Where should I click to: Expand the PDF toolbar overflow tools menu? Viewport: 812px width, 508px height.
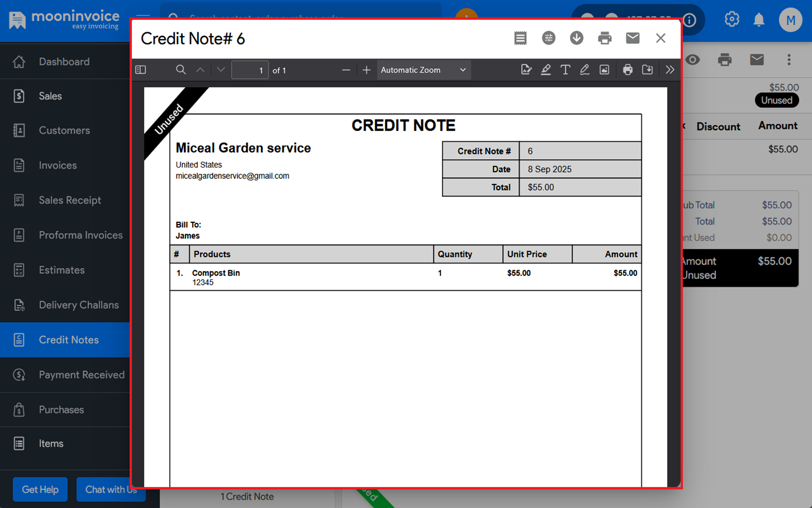[670, 70]
